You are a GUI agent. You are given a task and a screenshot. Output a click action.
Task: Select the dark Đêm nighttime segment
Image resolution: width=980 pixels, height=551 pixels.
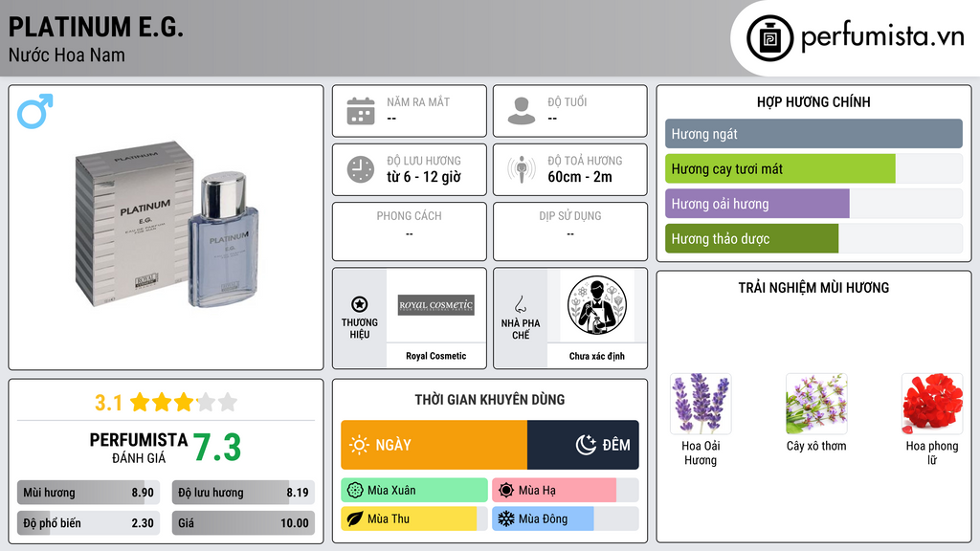(583, 445)
